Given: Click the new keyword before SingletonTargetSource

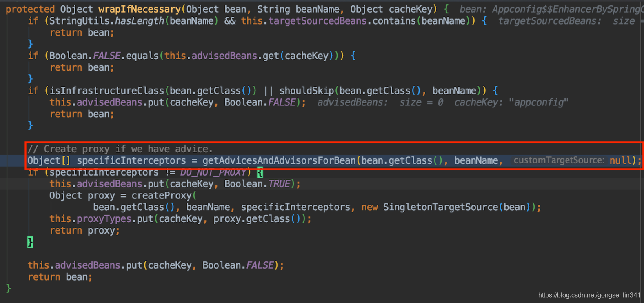Looking at the screenshot, I should pos(369,207).
